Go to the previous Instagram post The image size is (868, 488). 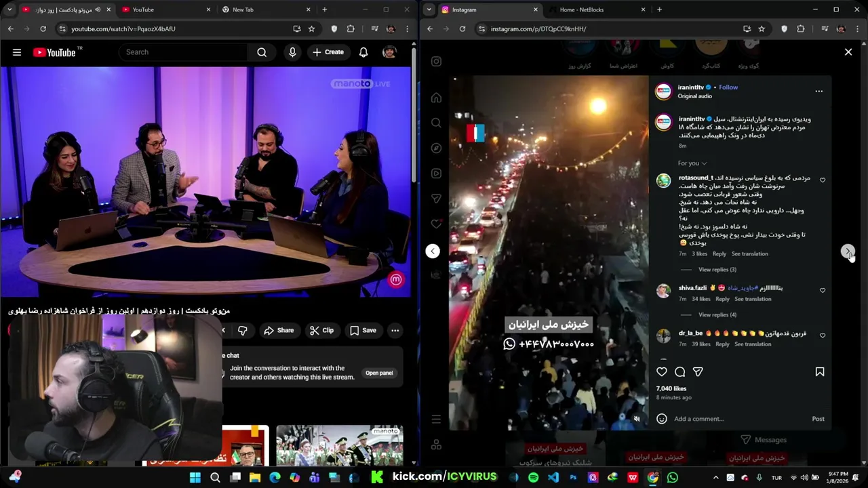point(433,251)
